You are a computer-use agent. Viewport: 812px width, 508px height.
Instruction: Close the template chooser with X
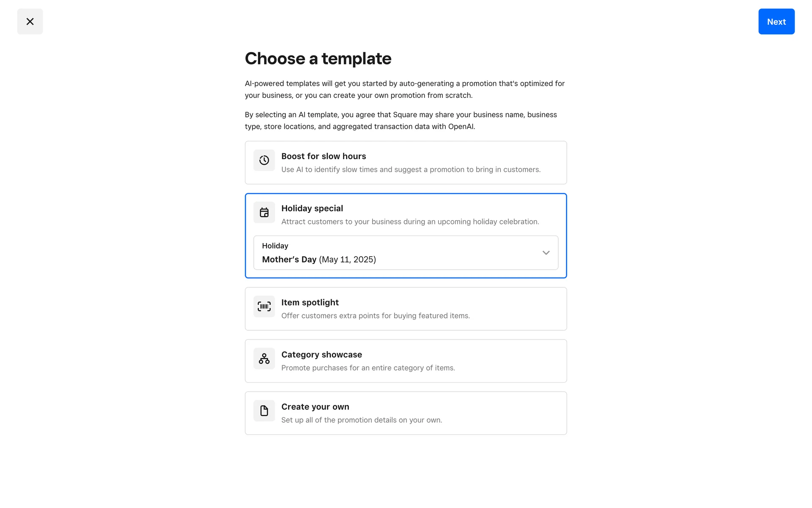30,22
